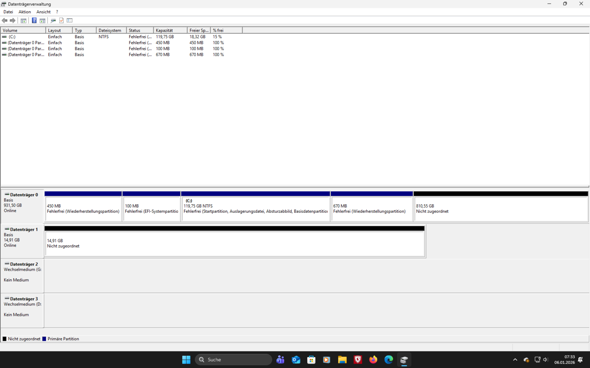Open the Ansicht menu
590x368 pixels.
click(x=43, y=12)
